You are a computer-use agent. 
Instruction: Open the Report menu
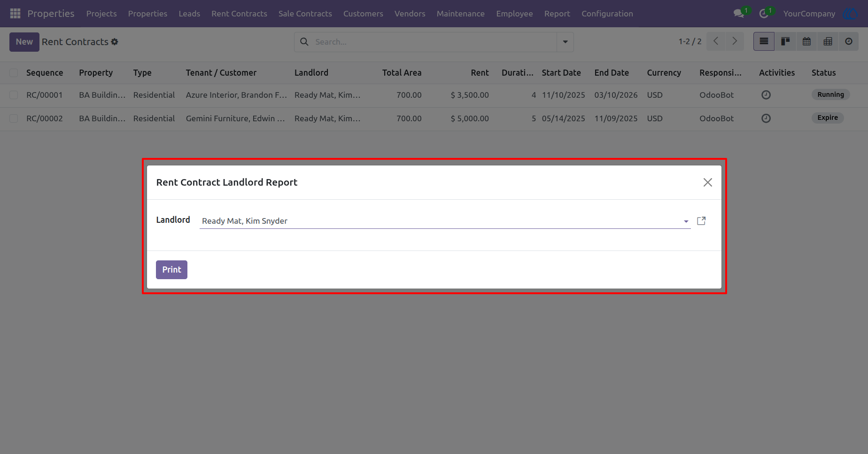tap(557, 14)
